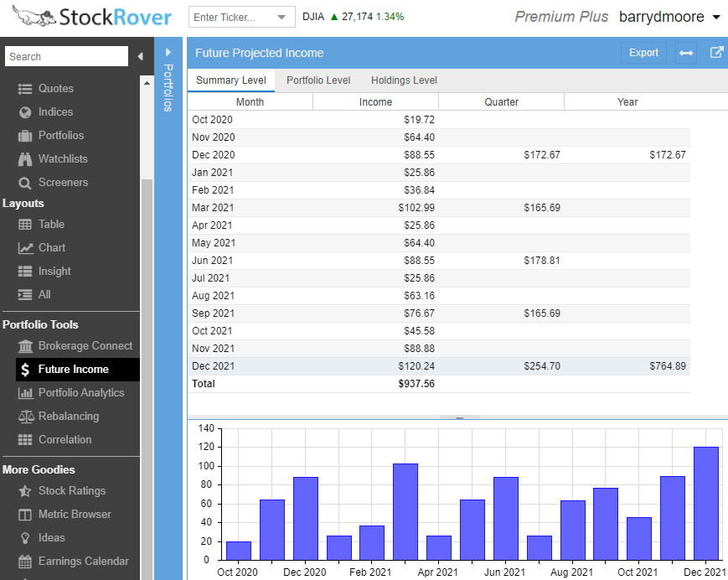Switch to the Portfolio Level tab

(318, 80)
